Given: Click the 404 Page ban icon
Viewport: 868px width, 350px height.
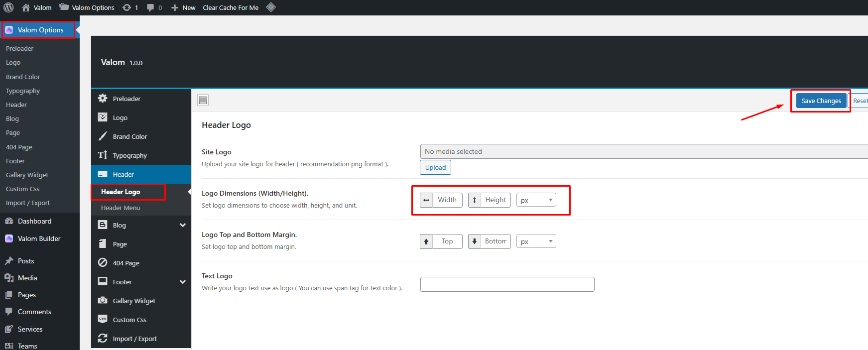Looking at the screenshot, I should pos(103,262).
